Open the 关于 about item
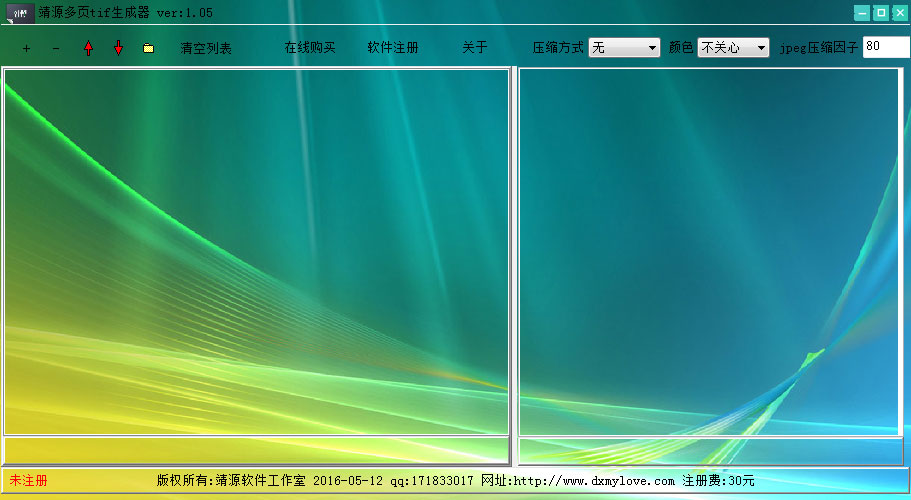 tap(475, 48)
